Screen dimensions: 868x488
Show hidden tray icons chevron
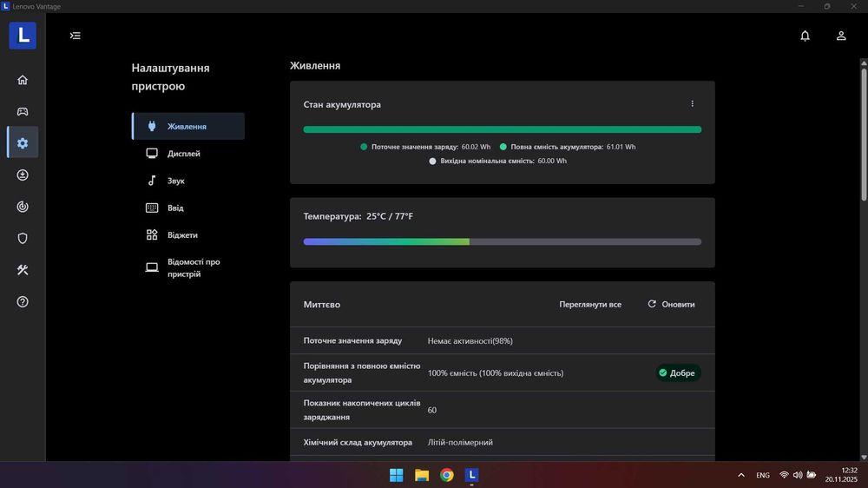click(x=741, y=475)
